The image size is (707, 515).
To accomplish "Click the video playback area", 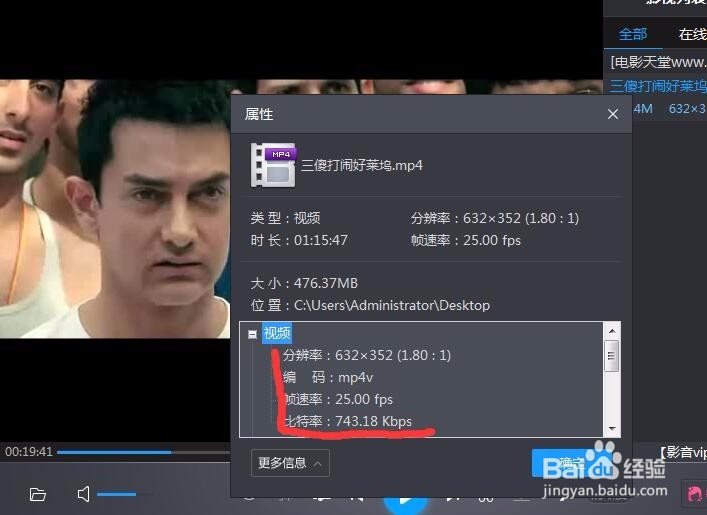I will pyautogui.click(x=115, y=209).
